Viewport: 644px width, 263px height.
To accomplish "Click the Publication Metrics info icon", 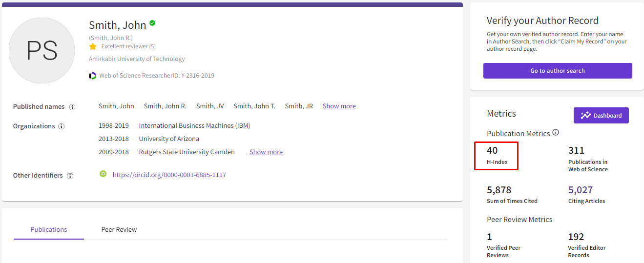I will (x=556, y=133).
